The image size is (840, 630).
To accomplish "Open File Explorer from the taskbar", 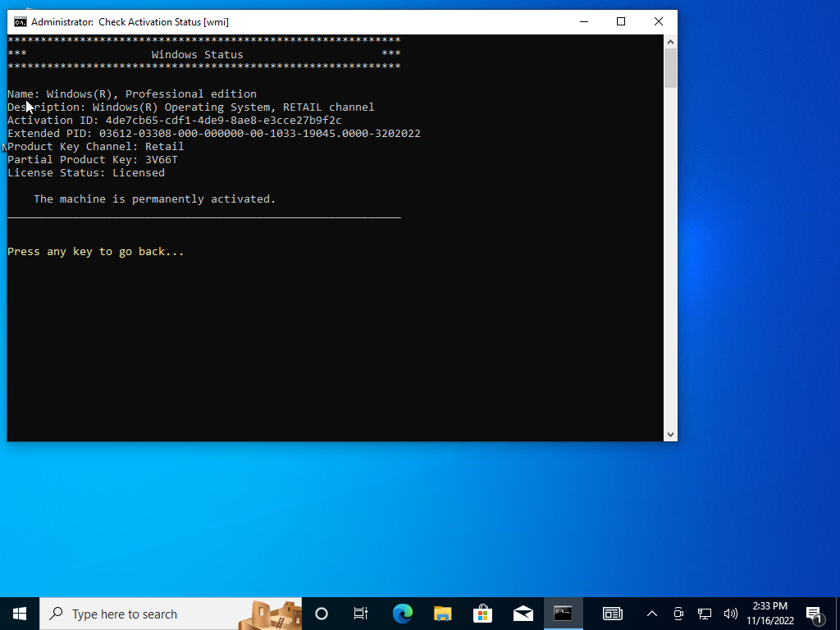I will [x=442, y=614].
